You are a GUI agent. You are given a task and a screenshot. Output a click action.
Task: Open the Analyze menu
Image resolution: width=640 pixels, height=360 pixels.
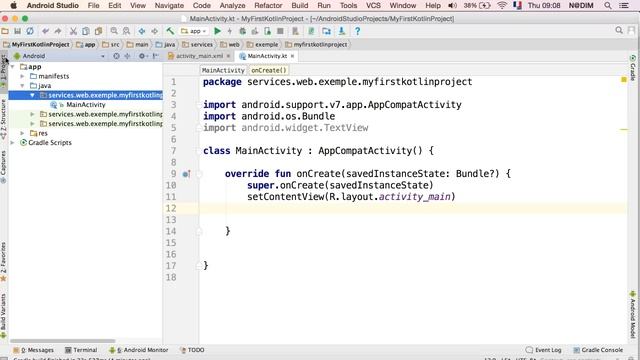click(x=232, y=5)
